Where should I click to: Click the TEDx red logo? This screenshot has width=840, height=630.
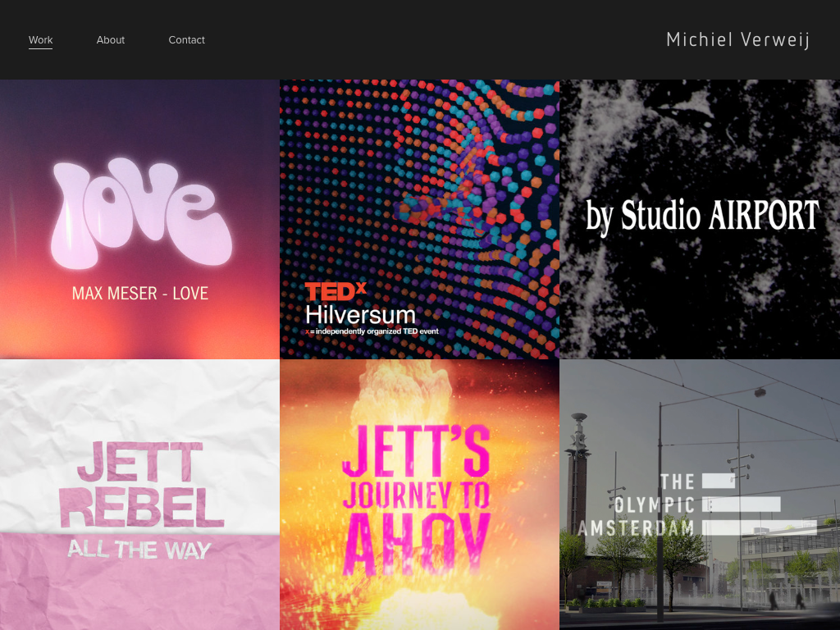tap(335, 291)
